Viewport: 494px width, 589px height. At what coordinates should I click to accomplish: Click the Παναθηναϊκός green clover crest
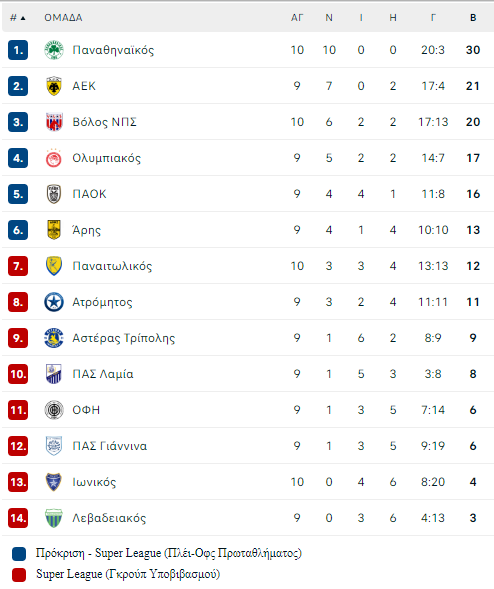click(54, 50)
